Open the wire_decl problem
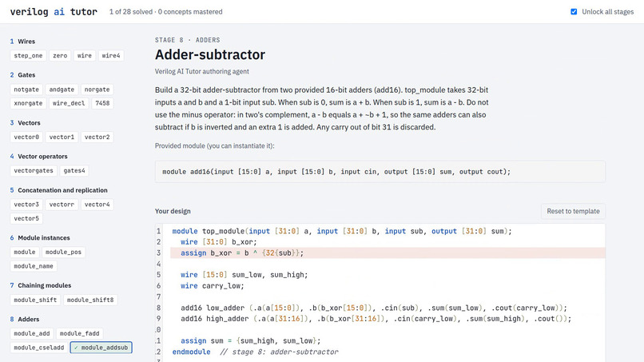Viewport: 644px width, 362px height. point(69,103)
